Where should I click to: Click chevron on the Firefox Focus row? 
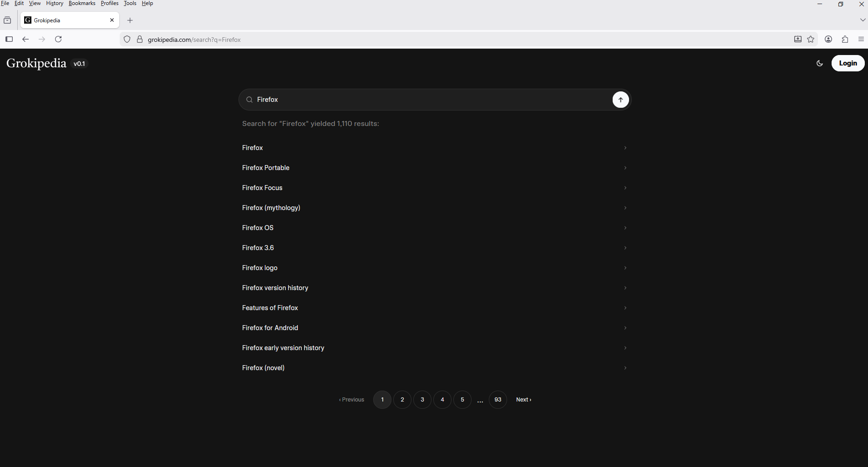coord(625,188)
